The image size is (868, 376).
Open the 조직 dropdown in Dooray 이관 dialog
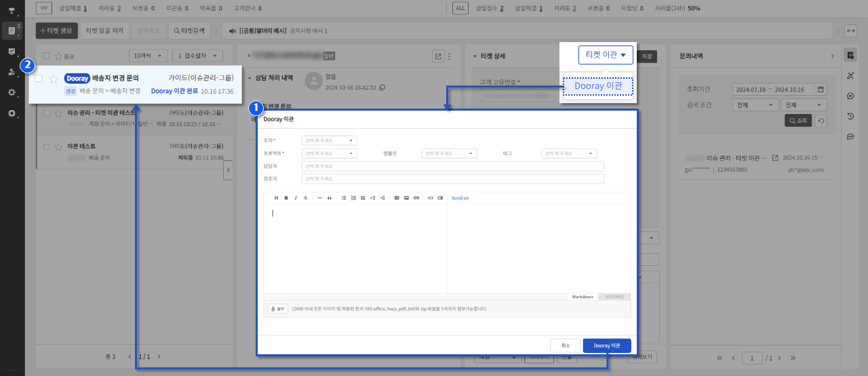[330, 140]
